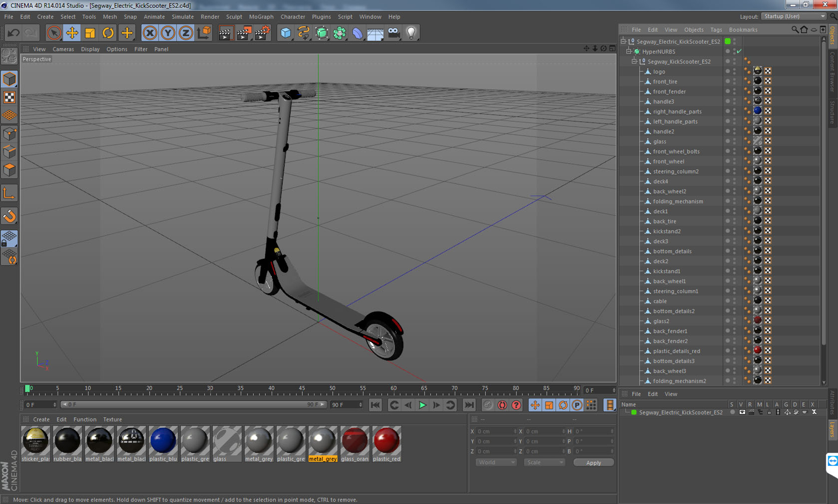Add a camera object
This screenshot has height=504, width=838.
(393, 33)
